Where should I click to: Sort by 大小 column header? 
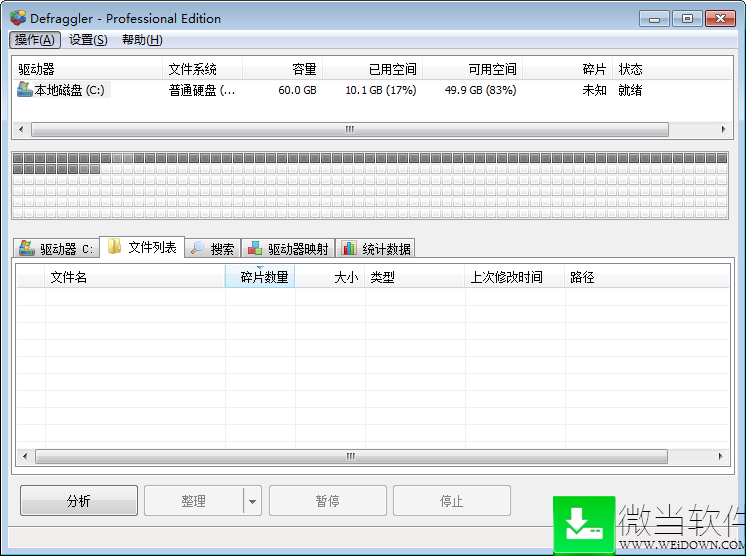pos(330,277)
